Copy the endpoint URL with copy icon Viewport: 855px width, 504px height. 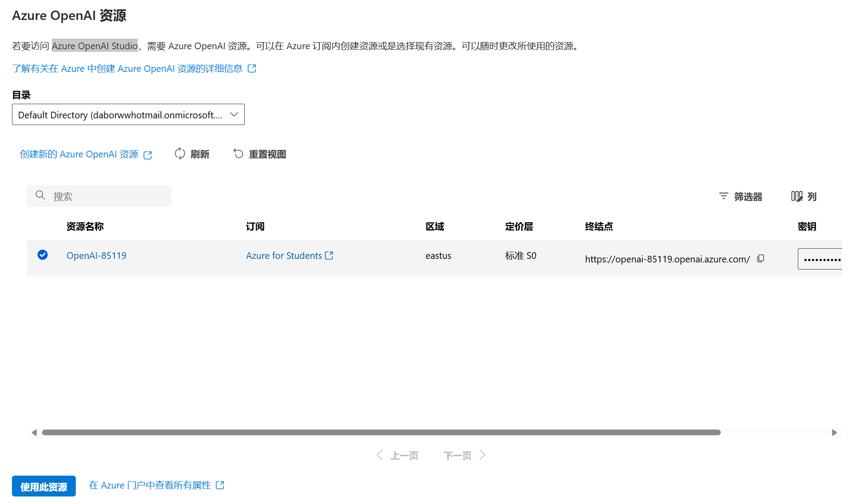tap(761, 258)
